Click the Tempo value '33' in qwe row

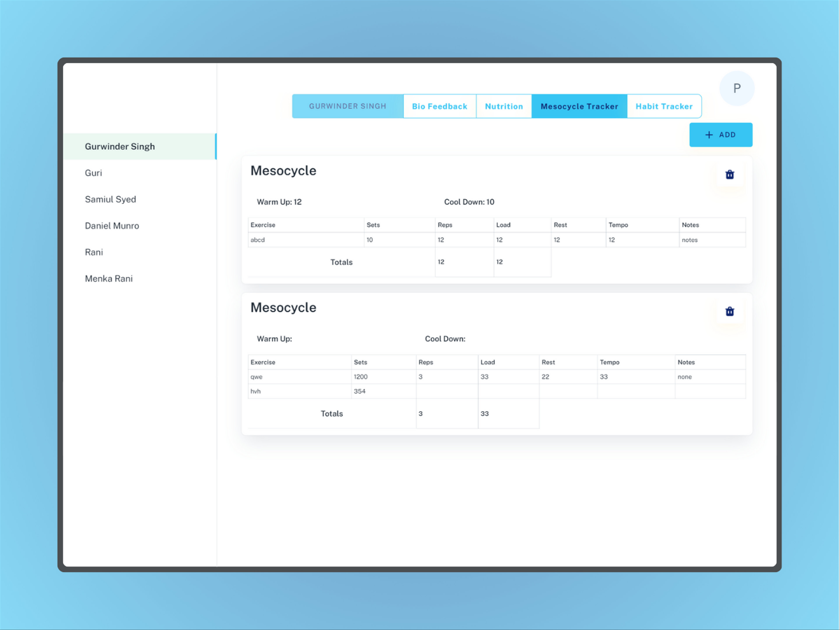[636, 377]
